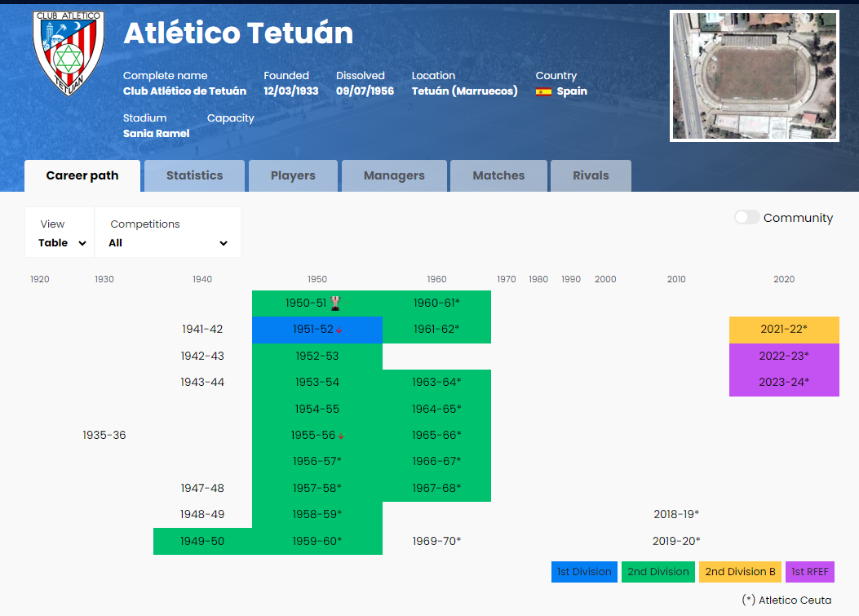This screenshot has width=859, height=616.
Task: Open the 1952-53 season
Action: pos(317,357)
